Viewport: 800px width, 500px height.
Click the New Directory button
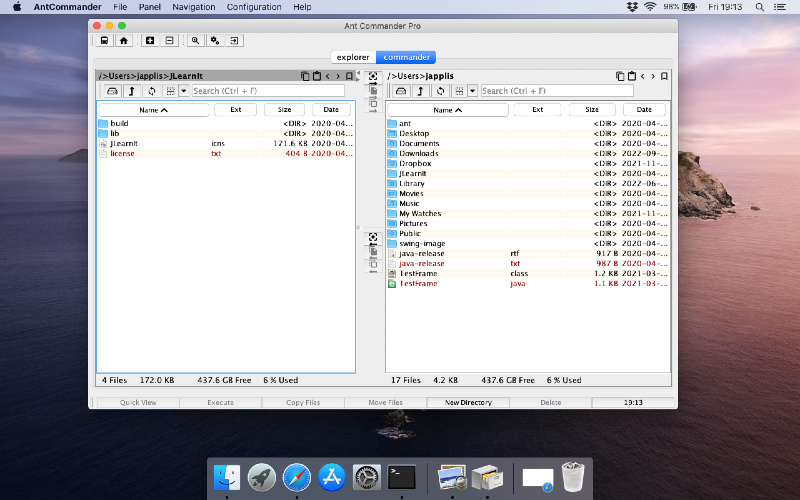point(468,402)
